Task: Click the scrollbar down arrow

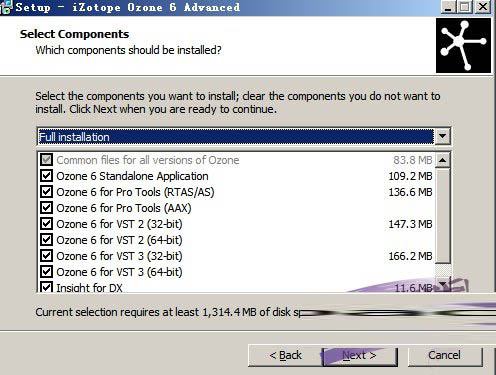Action: (x=443, y=284)
